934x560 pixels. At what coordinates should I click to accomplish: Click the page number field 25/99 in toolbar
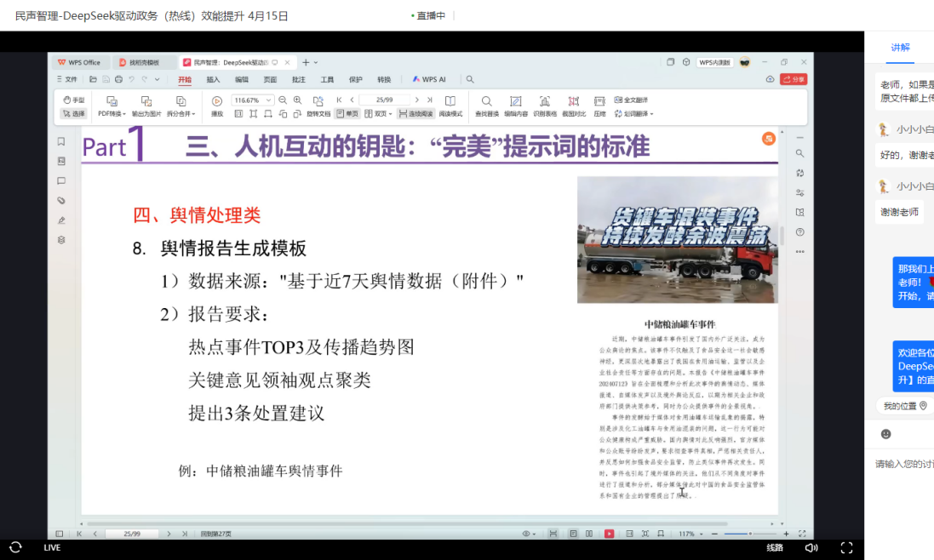point(383,100)
